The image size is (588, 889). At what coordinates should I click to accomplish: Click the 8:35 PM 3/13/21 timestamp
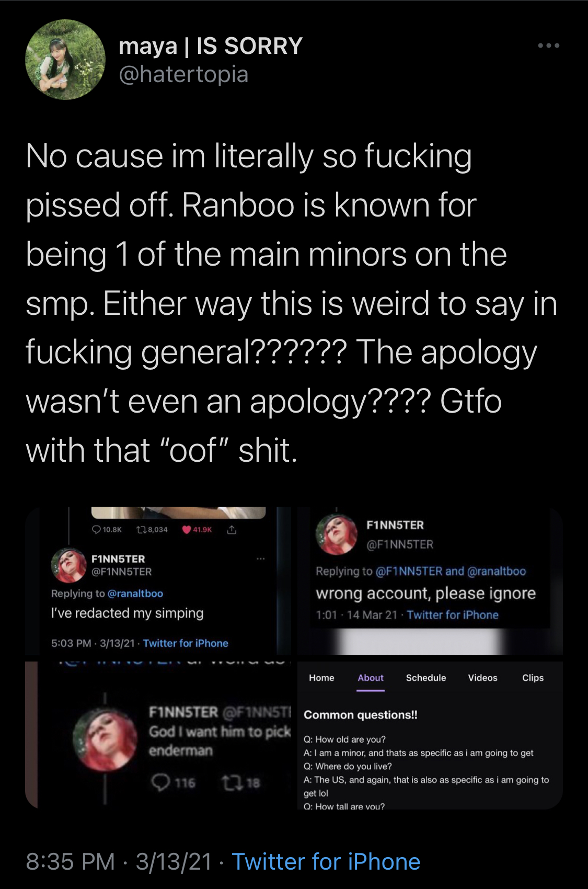point(119,862)
